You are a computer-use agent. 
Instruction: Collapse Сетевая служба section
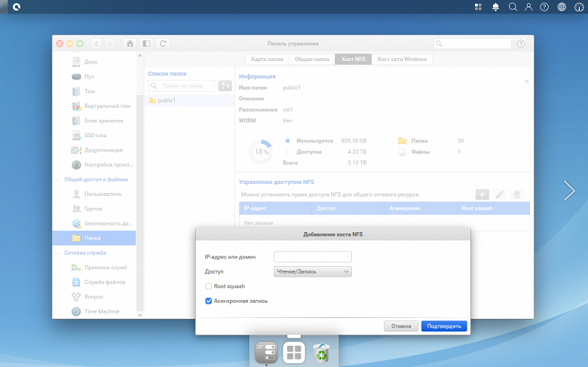point(57,253)
